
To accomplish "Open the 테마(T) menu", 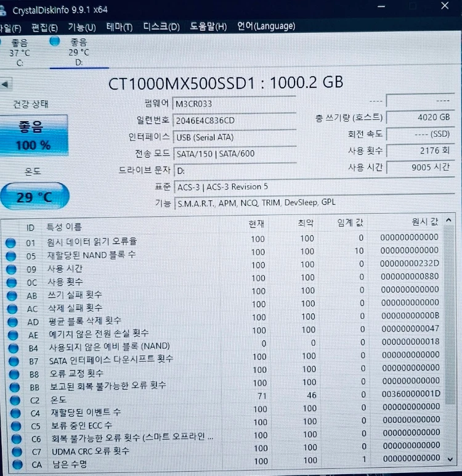I will tap(120, 27).
